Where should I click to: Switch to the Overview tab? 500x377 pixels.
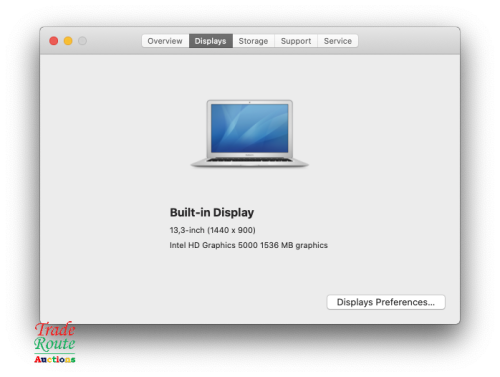coord(165,41)
